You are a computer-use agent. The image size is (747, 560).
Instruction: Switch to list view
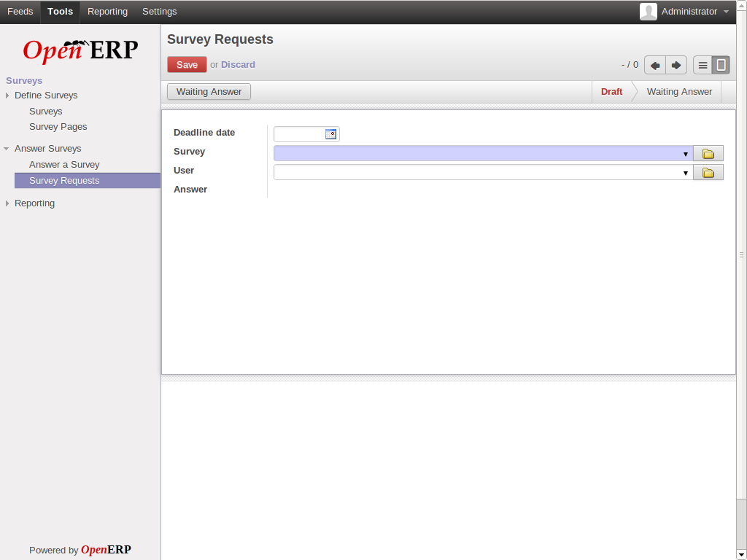(x=703, y=65)
